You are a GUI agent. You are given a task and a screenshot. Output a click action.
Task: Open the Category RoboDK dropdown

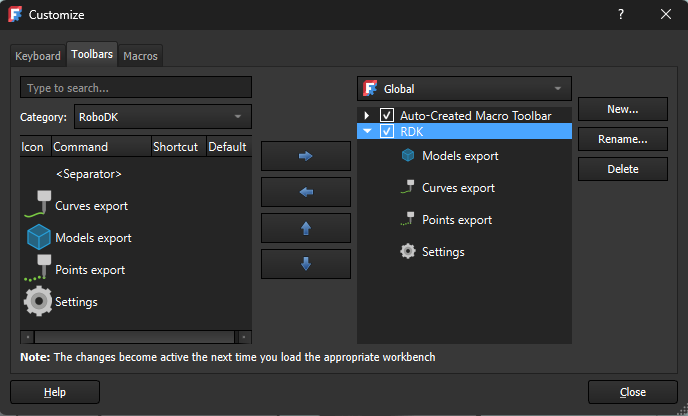pyautogui.click(x=161, y=117)
